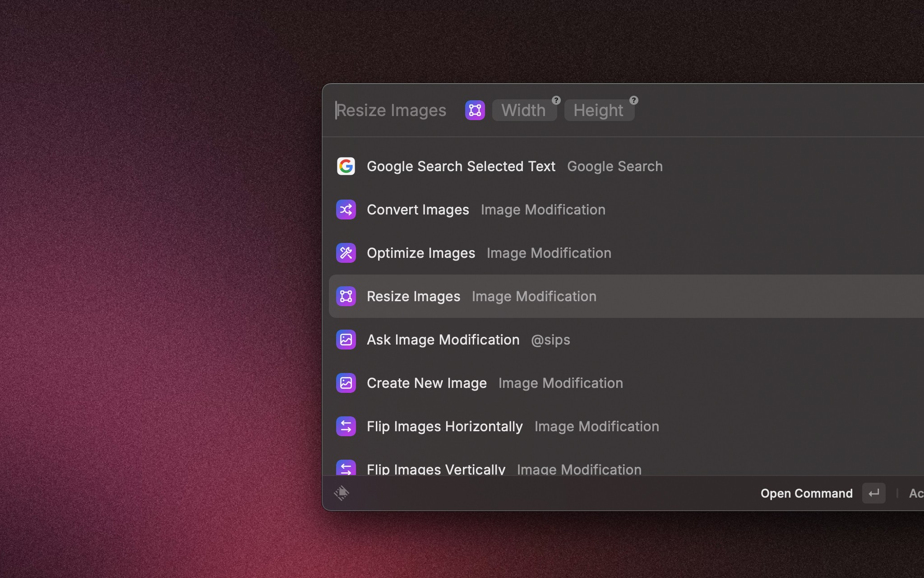Click the Google logo icon in results
924x578 pixels.
click(x=346, y=166)
